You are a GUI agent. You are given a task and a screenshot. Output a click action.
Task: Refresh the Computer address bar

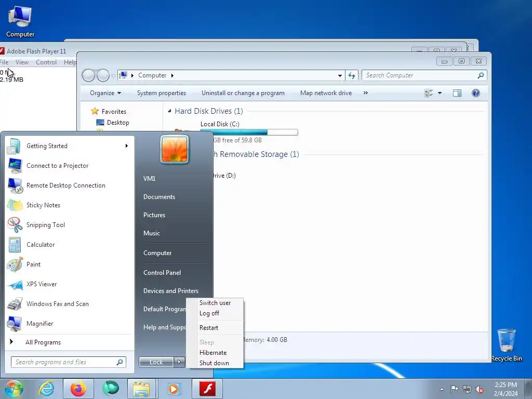[x=352, y=76]
